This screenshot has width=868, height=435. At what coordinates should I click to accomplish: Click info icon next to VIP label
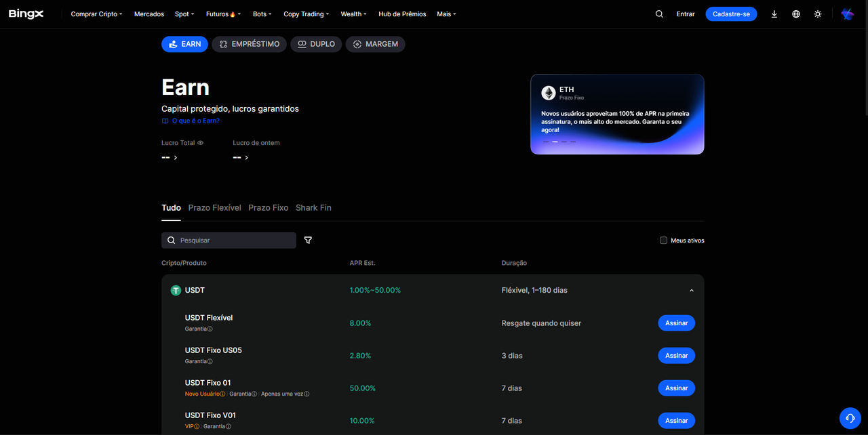(x=197, y=426)
